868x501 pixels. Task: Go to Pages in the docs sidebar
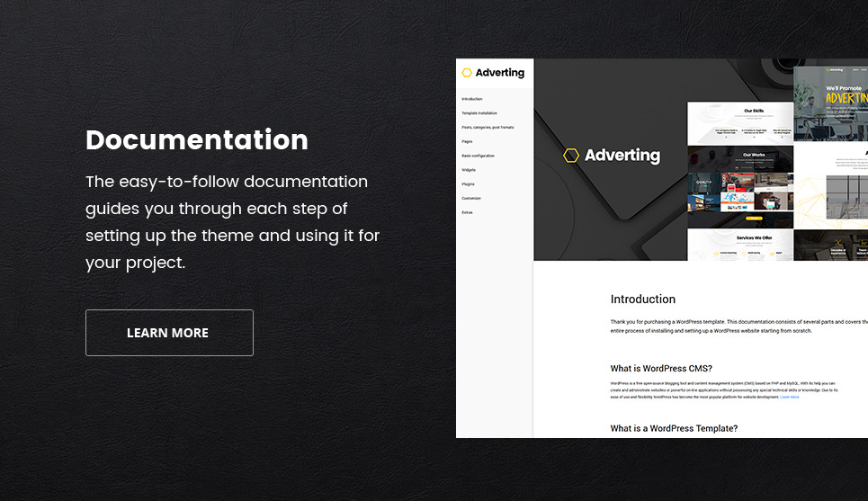pos(467,142)
